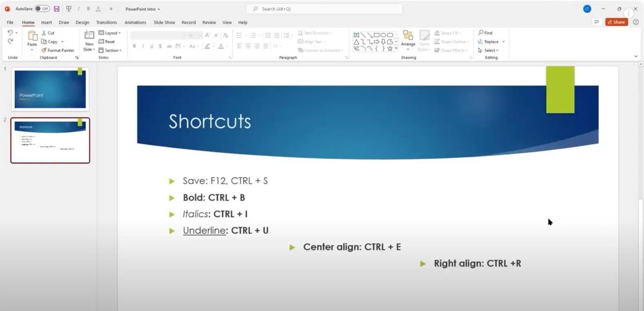Click the Save icon in title bar
Viewport: 644px width, 311px height.
[x=57, y=9]
